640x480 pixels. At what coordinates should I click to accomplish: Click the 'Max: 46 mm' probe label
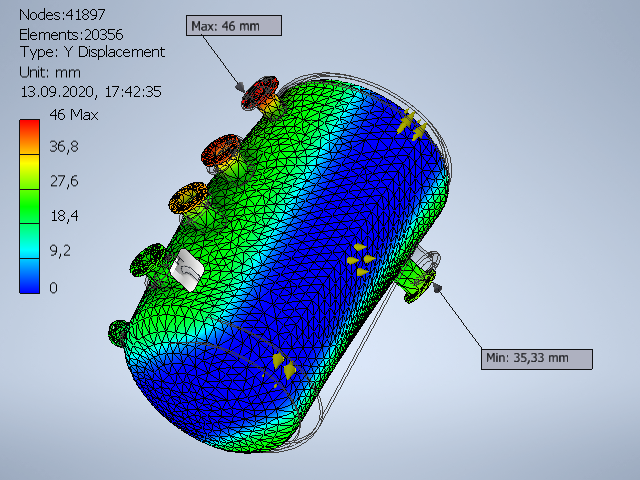pyautogui.click(x=233, y=26)
